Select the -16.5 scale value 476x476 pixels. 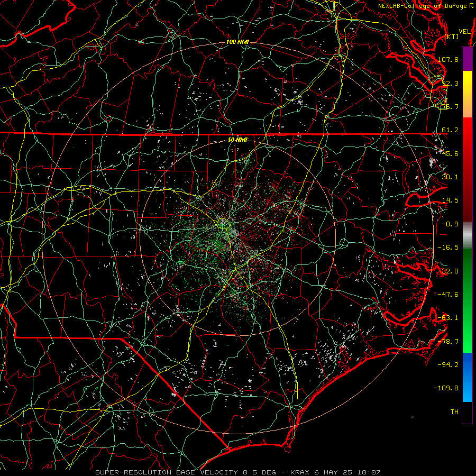pyautogui.click(x=448, y=248)
